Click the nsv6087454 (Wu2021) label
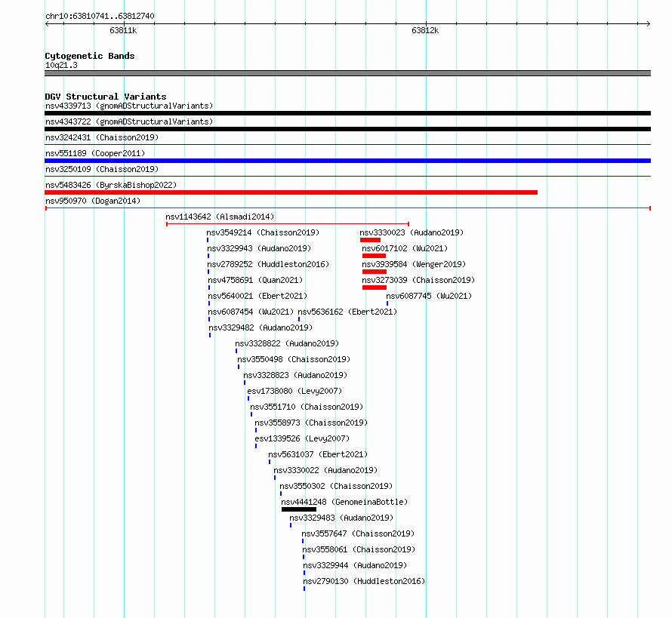672x618 pixels. click(x=251, y=312)
